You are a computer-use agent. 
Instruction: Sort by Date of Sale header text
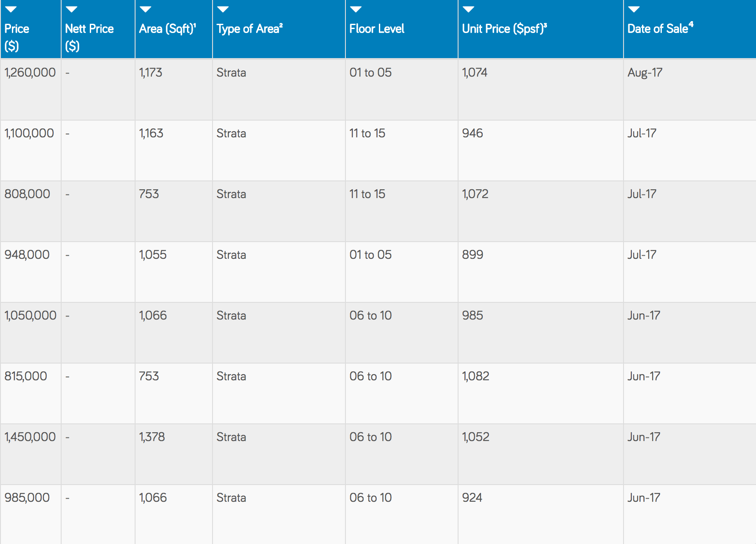660,28
